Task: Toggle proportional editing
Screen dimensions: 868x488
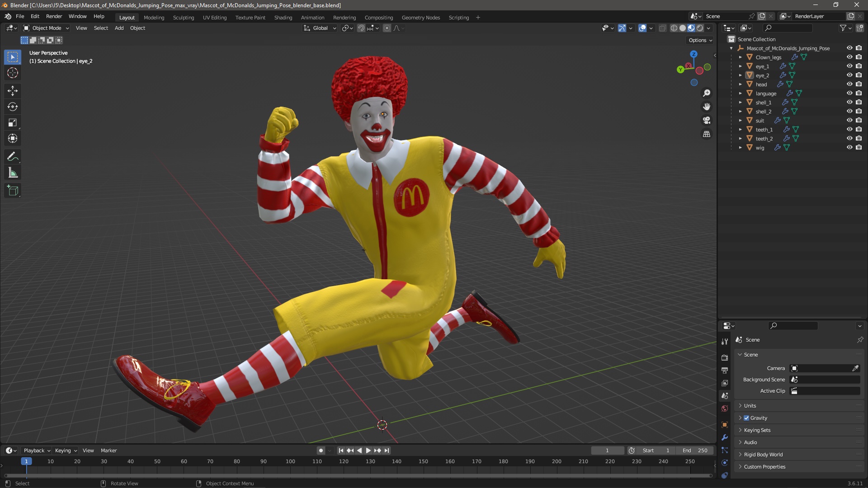Action: tap(387, 28)
